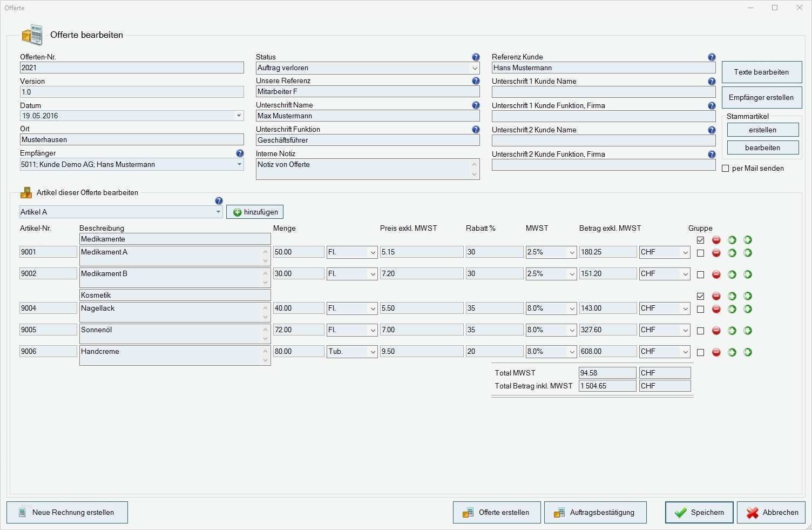Image resolution: width=812 pixels, height=530 pixels.
Task: Move Medikament A row up
Action: tap(732, 253)
